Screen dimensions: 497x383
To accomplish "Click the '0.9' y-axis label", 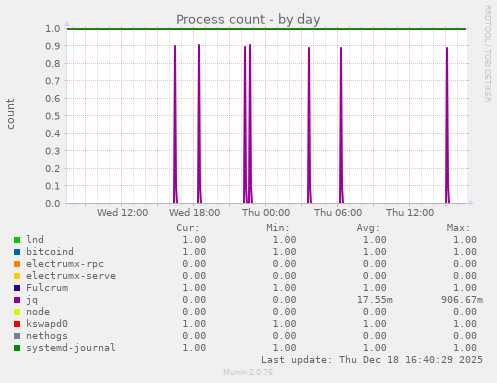I will pyautogui.click(x=53, y=46).
